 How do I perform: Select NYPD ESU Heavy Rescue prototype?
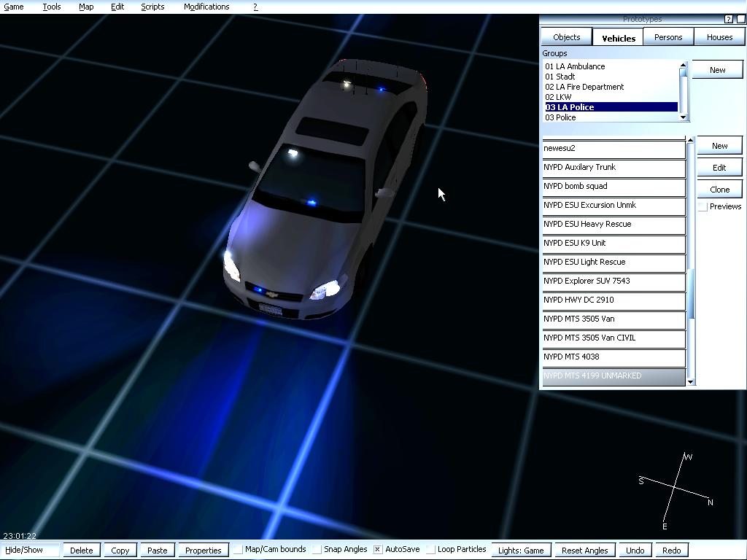click(x=614, y=225)
